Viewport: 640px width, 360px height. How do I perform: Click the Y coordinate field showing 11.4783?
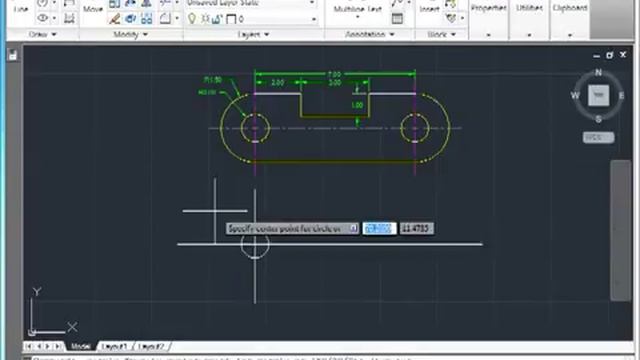coord(416,229)
